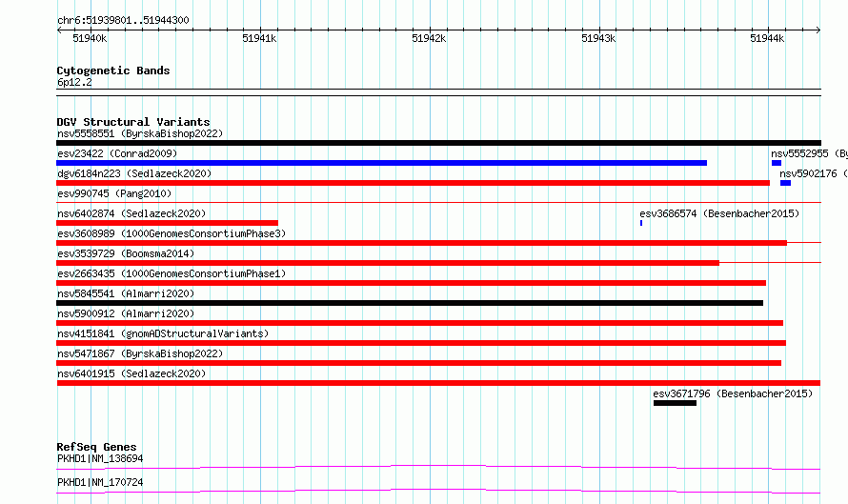Click the red esv2663435 variant bar
848x504 pixels.
(x=411, y=283)
